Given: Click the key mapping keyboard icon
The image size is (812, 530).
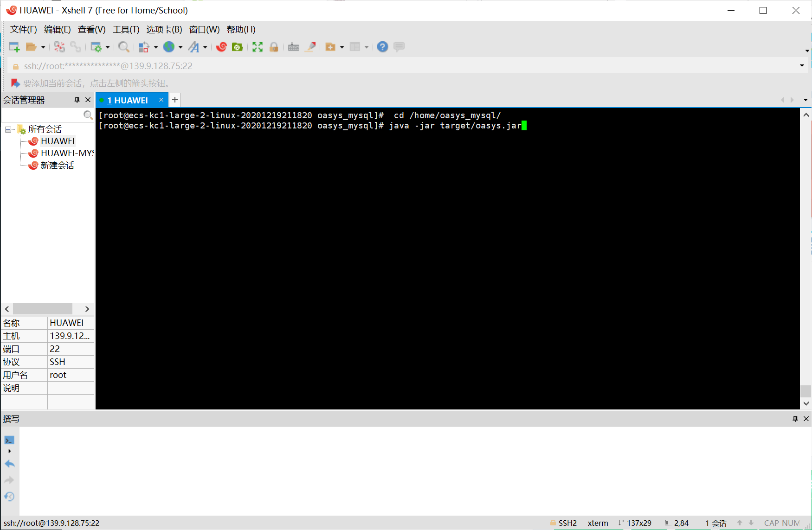Looking at the screenshot, I should pos(294,47).
